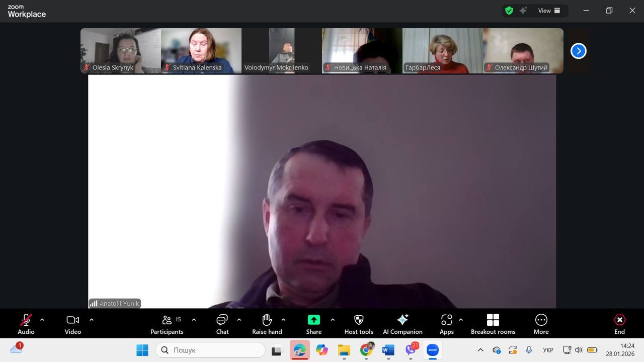
Task: Expand the Participants options arrow
Action: [x=194, y=320]
